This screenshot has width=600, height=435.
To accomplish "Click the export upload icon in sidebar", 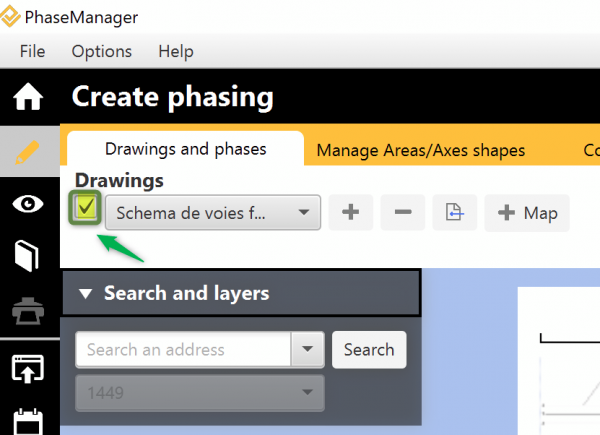I will coord(28,368).
